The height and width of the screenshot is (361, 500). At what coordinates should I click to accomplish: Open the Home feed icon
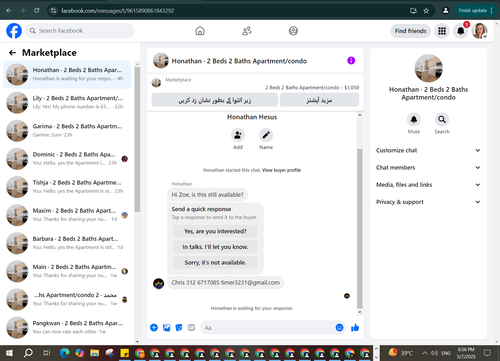point(200,31)
